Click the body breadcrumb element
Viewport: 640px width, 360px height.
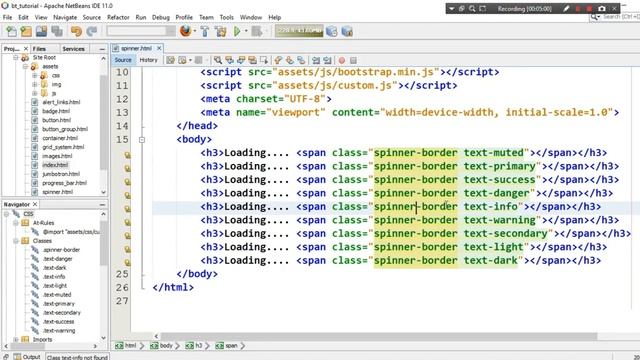tap(162, 346)
